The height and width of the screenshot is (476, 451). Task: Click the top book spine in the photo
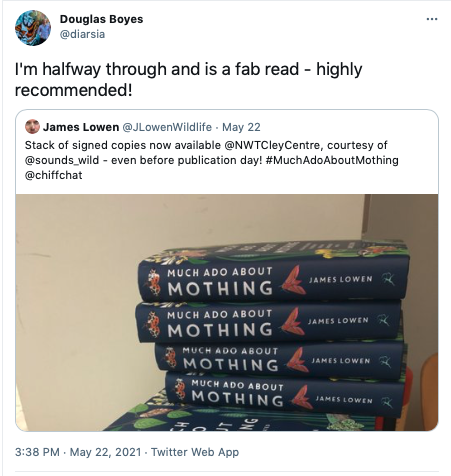coord(273,279)
